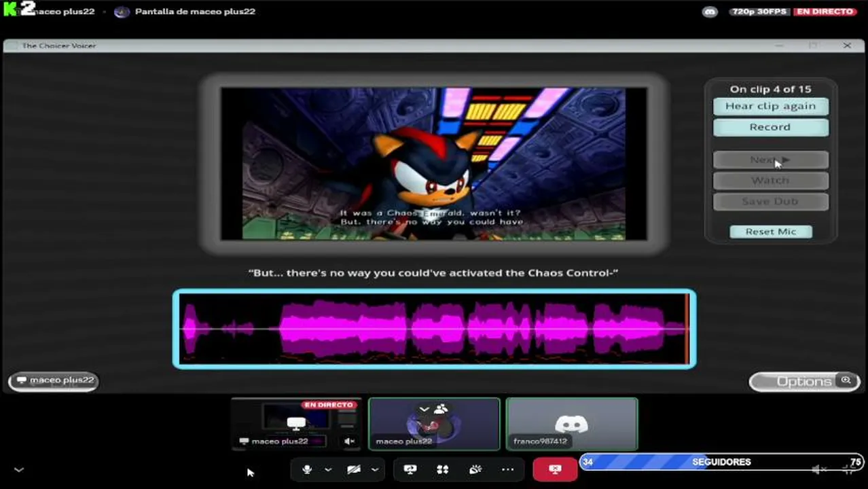This screenshot has width=868, height=489.
Task: Click the 720p 30FPS quality badge
Action: tap(758, 12)
